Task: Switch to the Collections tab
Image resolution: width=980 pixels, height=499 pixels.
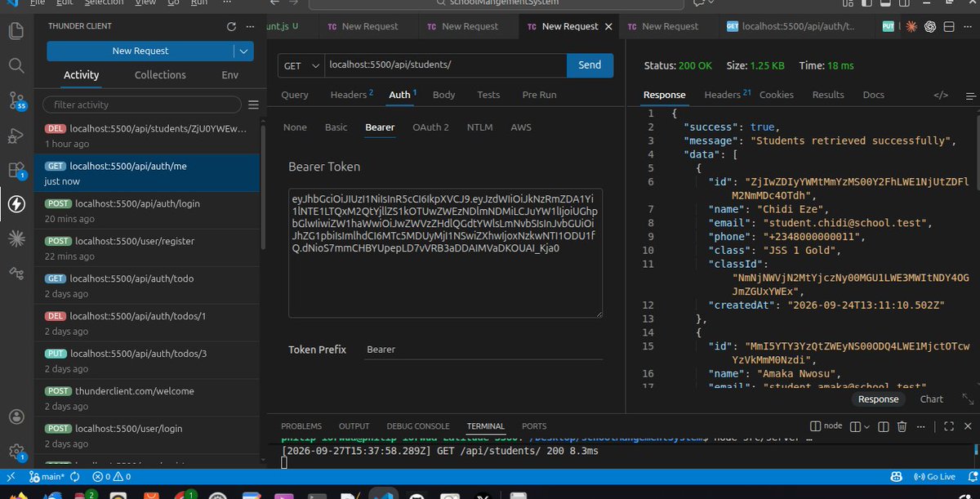Action: pos(160,75)
